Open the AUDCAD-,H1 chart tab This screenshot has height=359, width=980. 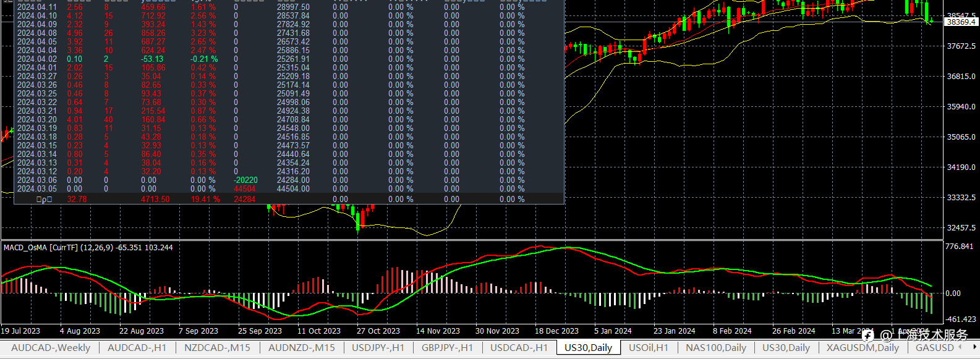(x=137, y=348)
